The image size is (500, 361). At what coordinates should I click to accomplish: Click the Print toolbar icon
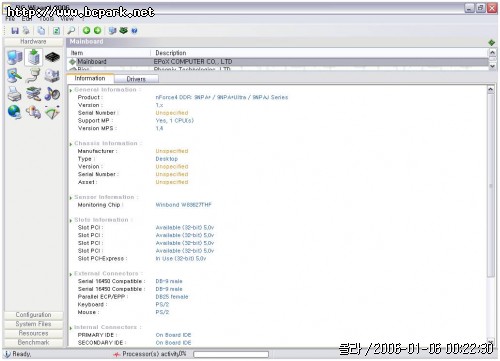[26, 31]
